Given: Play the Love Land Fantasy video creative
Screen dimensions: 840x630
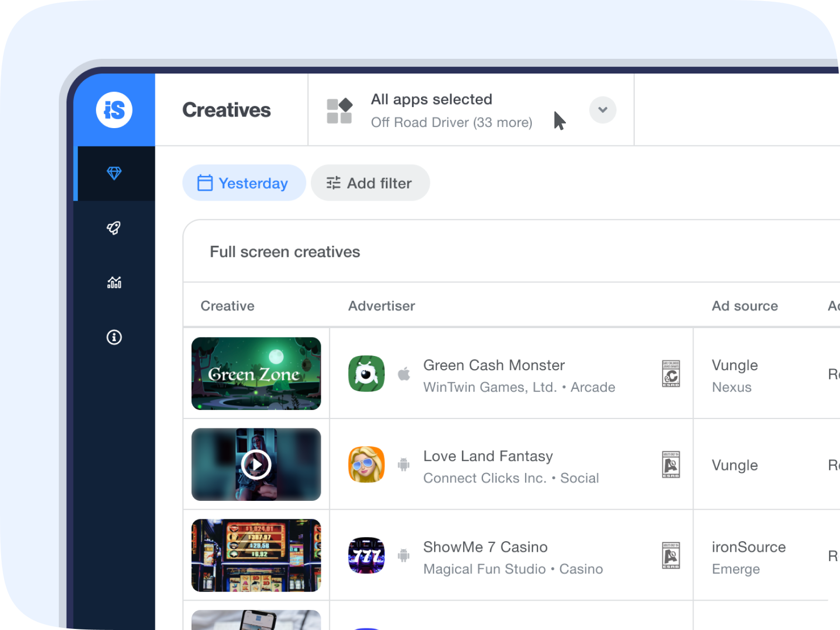Looking at the screenshot, I should click(256, 465).
